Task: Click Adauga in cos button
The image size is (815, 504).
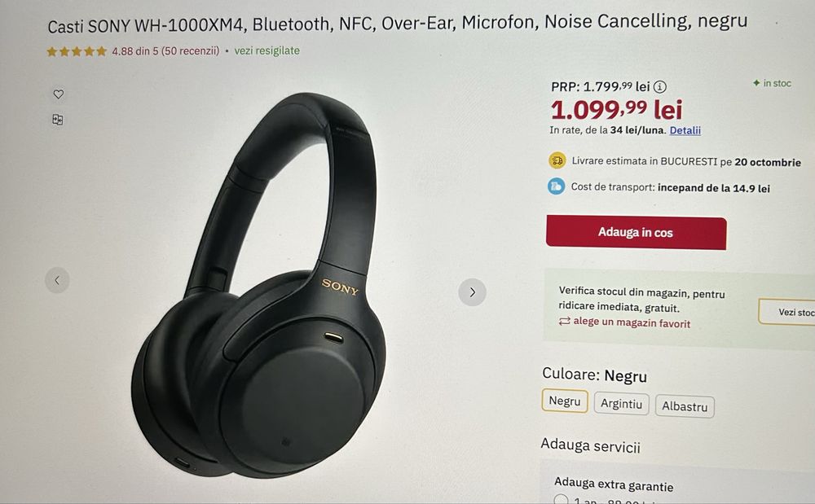Action: click(x=637, y=232)
